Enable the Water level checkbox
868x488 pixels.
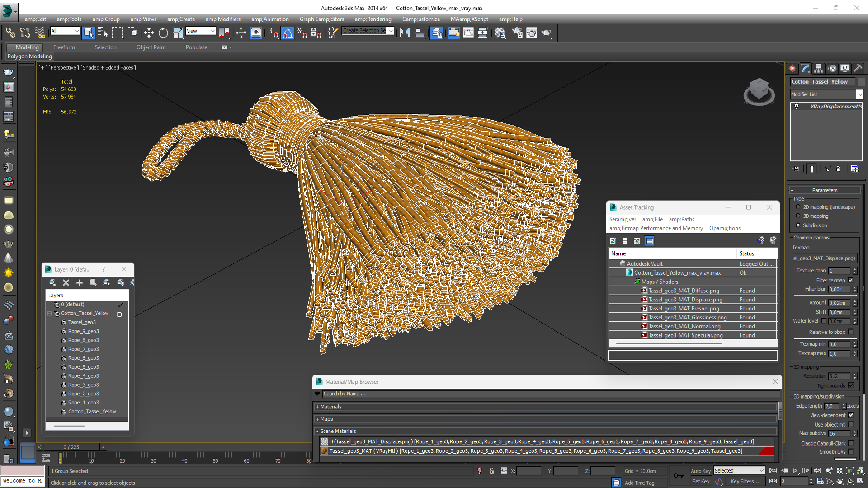[x=824, y=321]
